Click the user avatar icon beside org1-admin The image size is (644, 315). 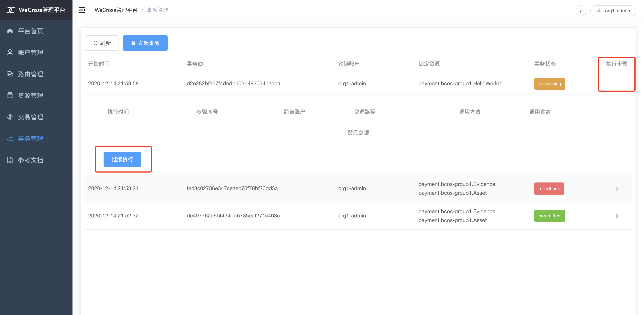pyautogui.click(x=599, y=11)
